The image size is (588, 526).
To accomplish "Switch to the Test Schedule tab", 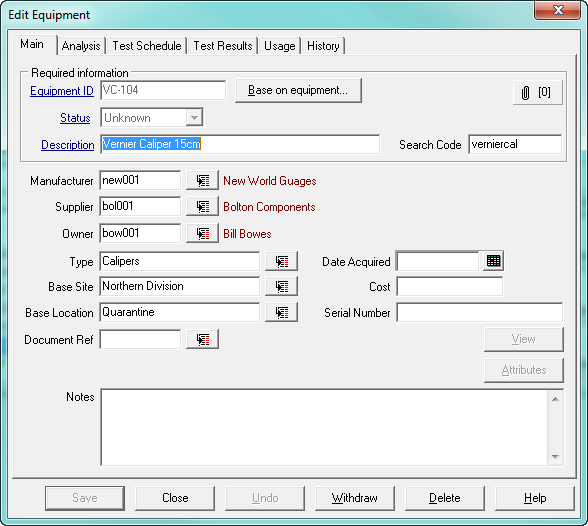I will pyautogui.click(x=147, y=46).
